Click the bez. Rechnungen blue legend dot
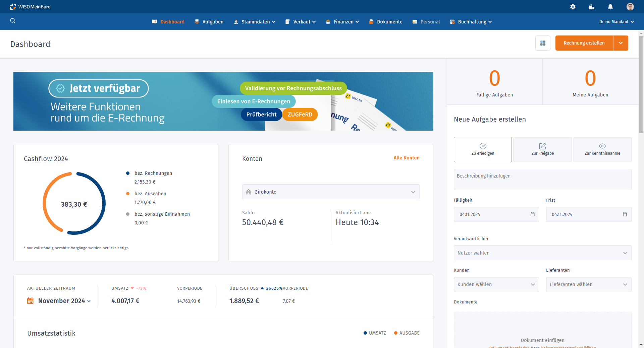Screen dimensions: 644x348 128,173
